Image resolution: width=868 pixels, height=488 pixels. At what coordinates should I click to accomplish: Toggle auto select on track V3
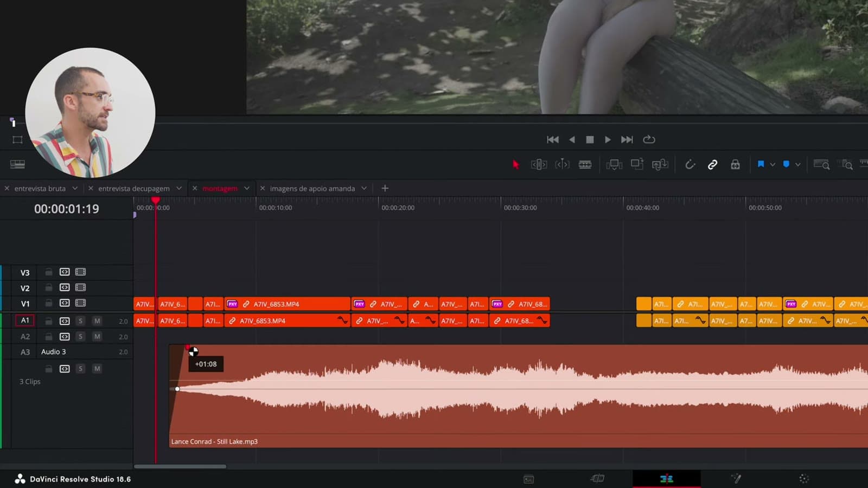coord(65,272)
